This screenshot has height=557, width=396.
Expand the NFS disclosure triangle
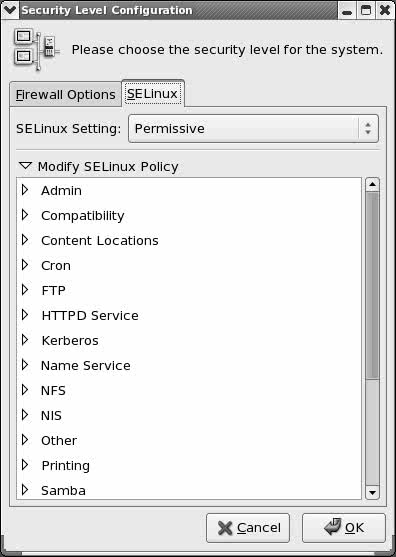pos(25,390)
